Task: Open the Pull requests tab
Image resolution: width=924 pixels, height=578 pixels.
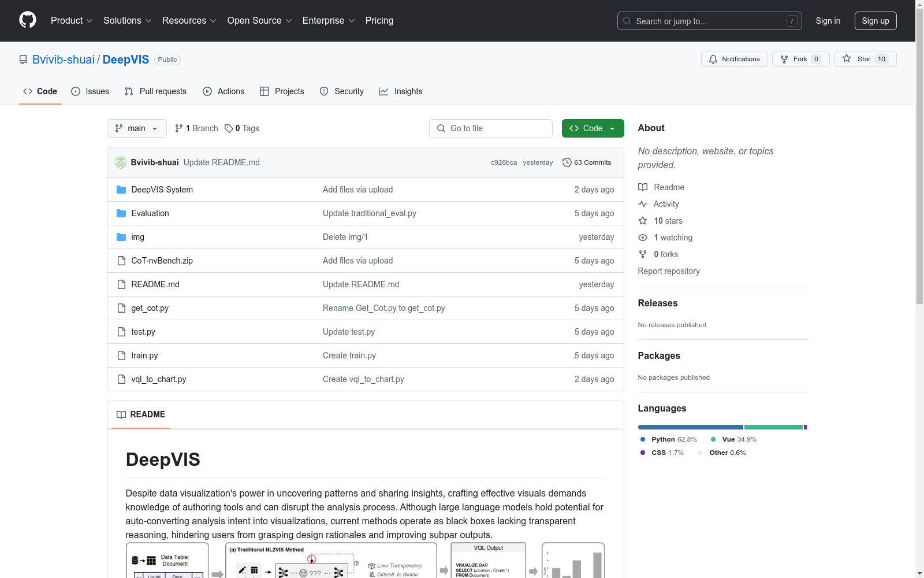Action: tap(155, 91)
